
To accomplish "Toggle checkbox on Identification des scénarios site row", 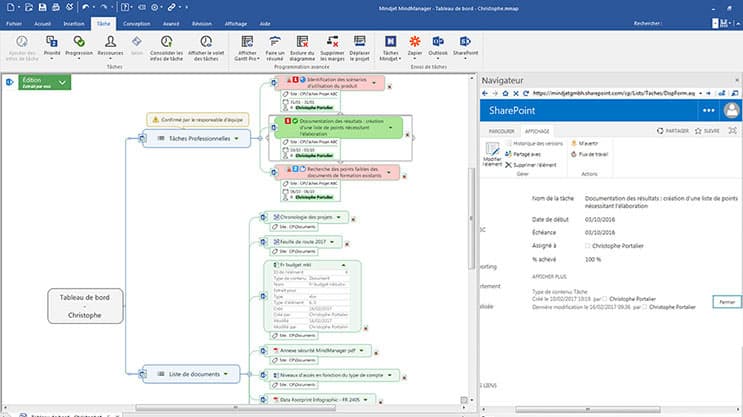I will 285,94.
